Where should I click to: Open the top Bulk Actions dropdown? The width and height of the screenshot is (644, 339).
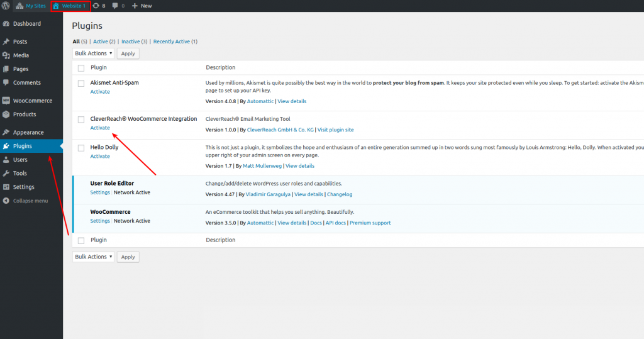(x=93, y=53)
